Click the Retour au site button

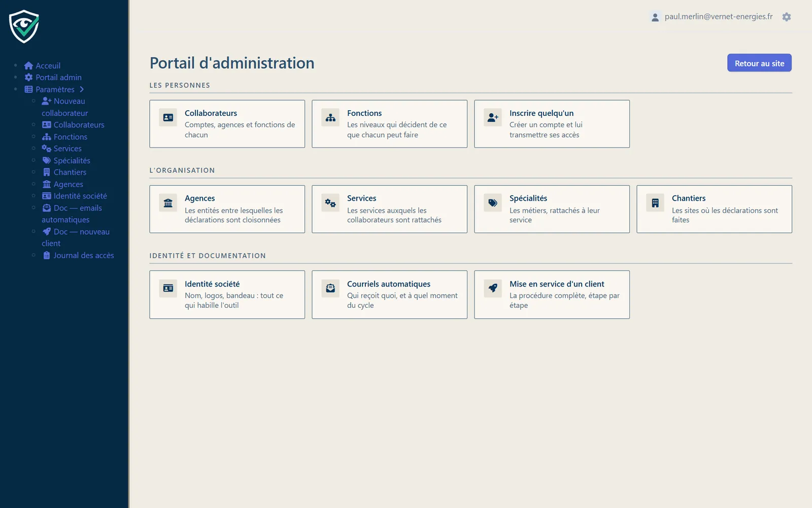click(759, 63)
